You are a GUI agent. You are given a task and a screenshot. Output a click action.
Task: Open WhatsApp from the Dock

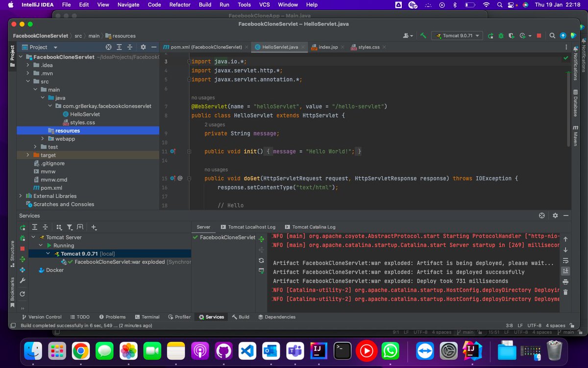coord(391,350)
